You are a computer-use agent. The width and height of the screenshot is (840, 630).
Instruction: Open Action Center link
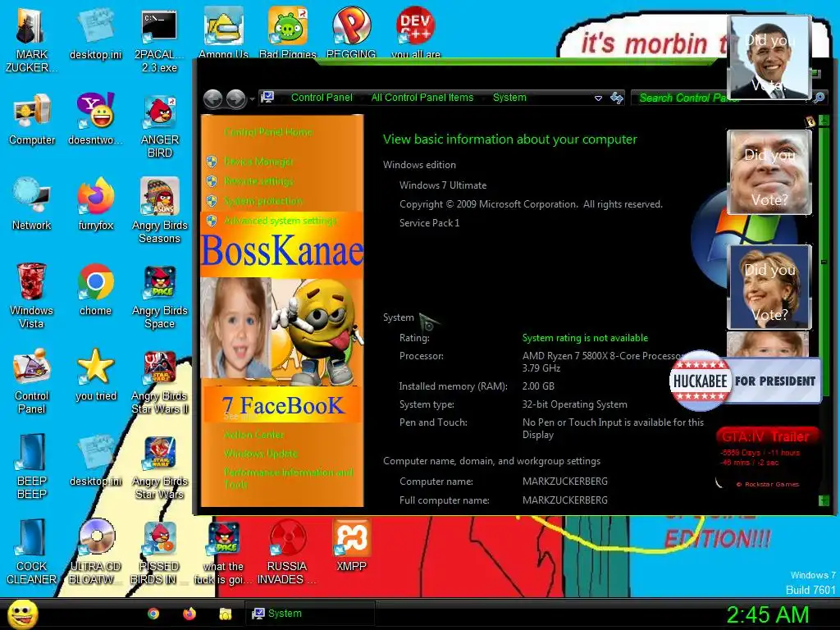(253, 435)
